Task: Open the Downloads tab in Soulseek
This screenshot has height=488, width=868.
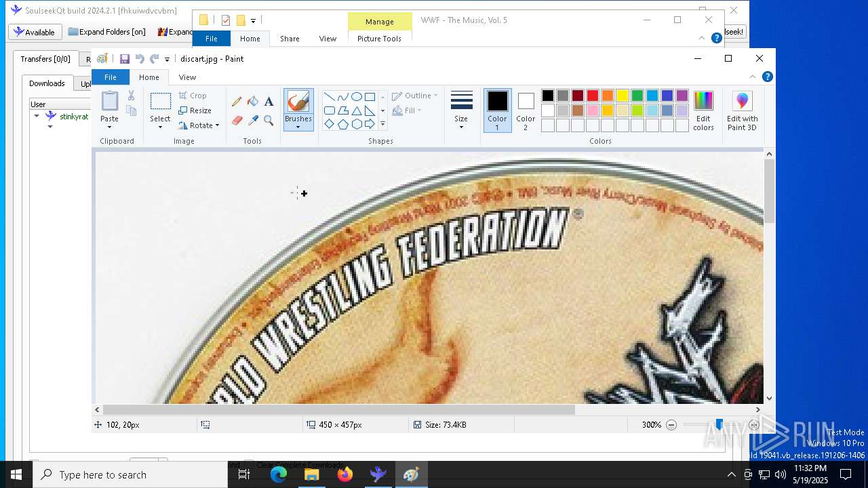Action: [47, 83]
